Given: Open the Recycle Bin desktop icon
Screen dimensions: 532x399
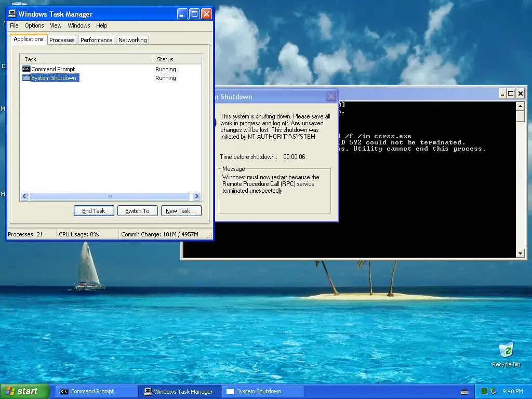Looking at the screenshot, I should (x=506, y=354).
